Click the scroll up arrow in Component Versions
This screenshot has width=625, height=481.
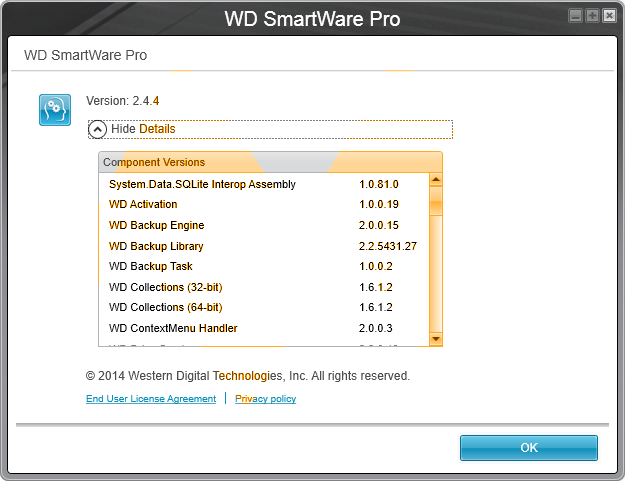coord(436,179)
